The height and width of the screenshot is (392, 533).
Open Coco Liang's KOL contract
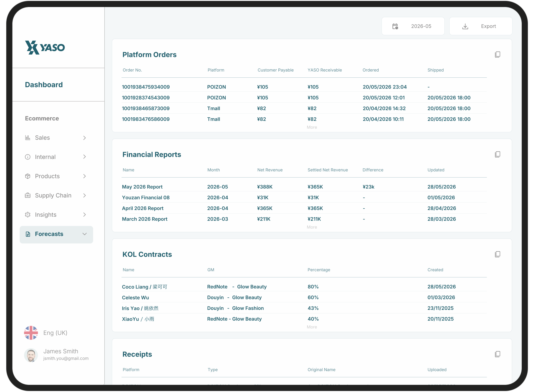(x=144, y=287)
